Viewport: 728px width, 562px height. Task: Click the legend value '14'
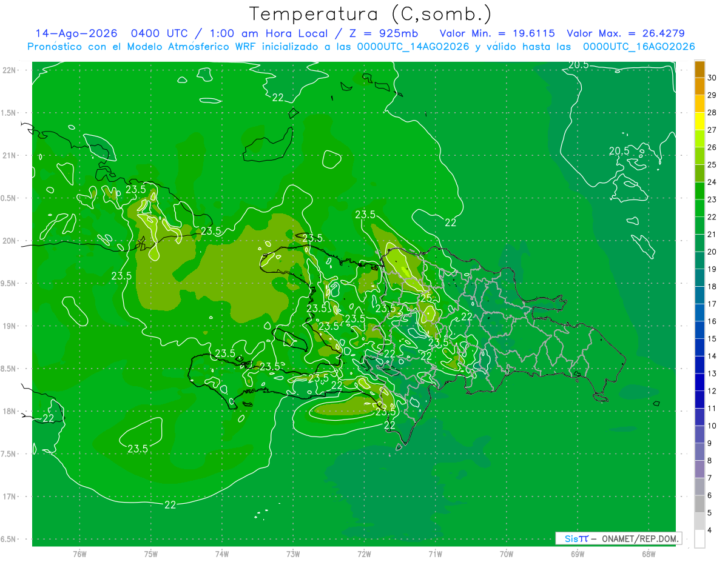(x=713, y=356)
